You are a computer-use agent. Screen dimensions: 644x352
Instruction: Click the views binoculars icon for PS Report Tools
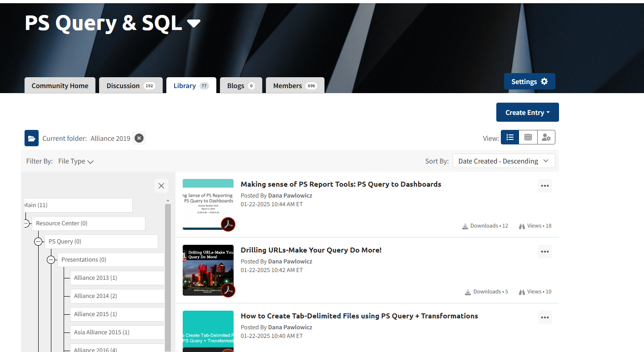coord(522,226)
